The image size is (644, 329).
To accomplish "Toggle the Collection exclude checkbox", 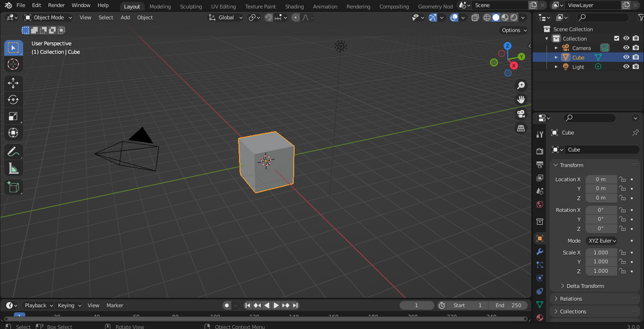I will click(616, 38).
